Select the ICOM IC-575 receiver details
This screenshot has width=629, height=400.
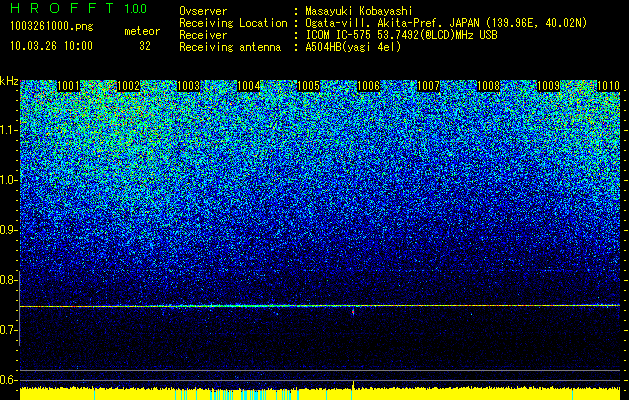(x=402, y=35)
